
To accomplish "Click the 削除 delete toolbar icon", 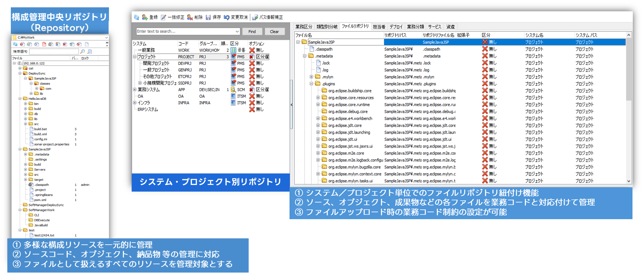I will (190, 17).
